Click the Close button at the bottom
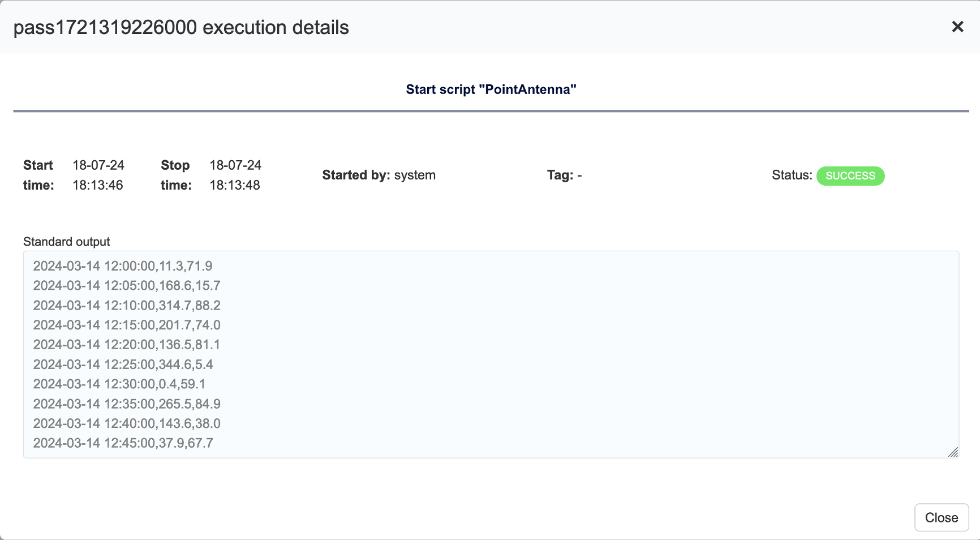 tap(942, 517)
